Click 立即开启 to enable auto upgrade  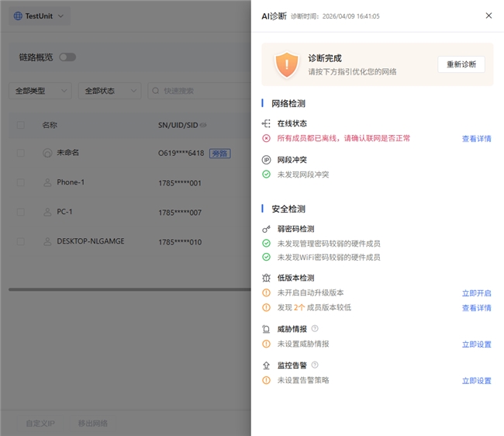pos(476,293)
